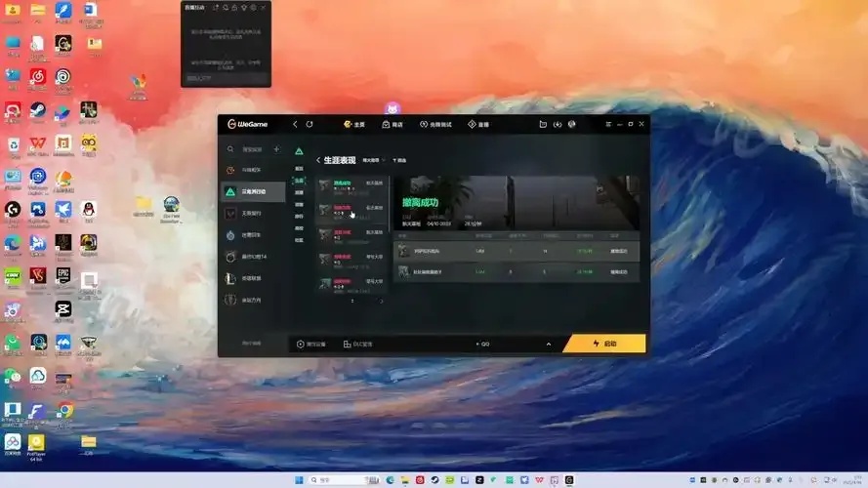Open the WeGame main menu icon

tap(608, 125)
